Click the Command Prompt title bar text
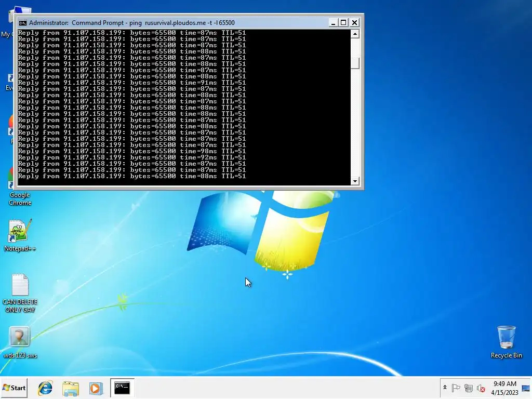This screenshot has height=399, width=532. [x=131, y=23]
